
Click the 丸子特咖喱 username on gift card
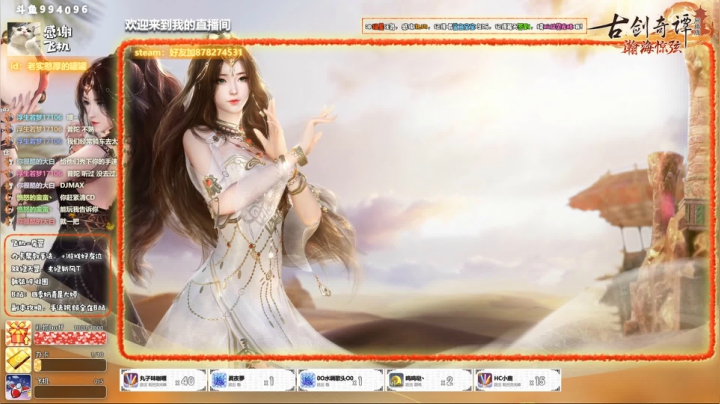(153, 378)
